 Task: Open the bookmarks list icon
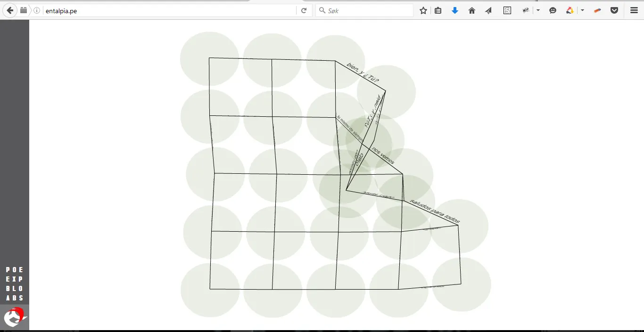pos(438,10)
